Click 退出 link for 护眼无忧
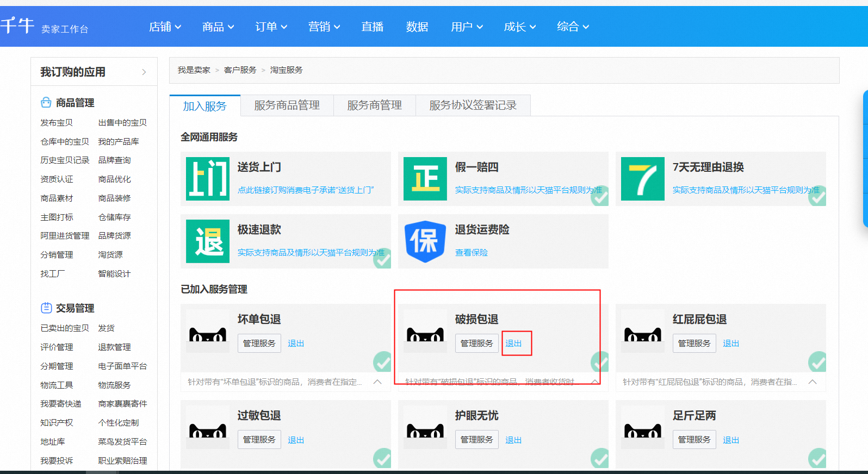The width and height of the screenshot is (868, 474). pyautogui.click(x=513, y=440)
